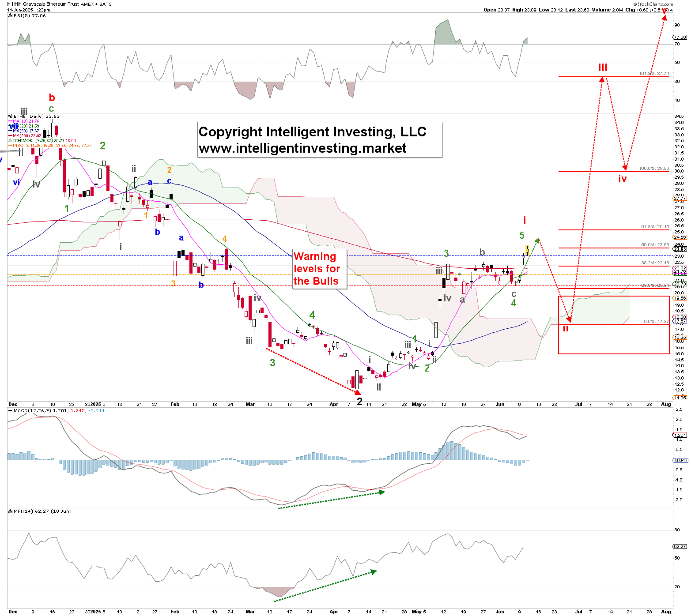Click the blue 17.67 MA(50) axis tag
The image size is (691, 616).
(680, 321)
